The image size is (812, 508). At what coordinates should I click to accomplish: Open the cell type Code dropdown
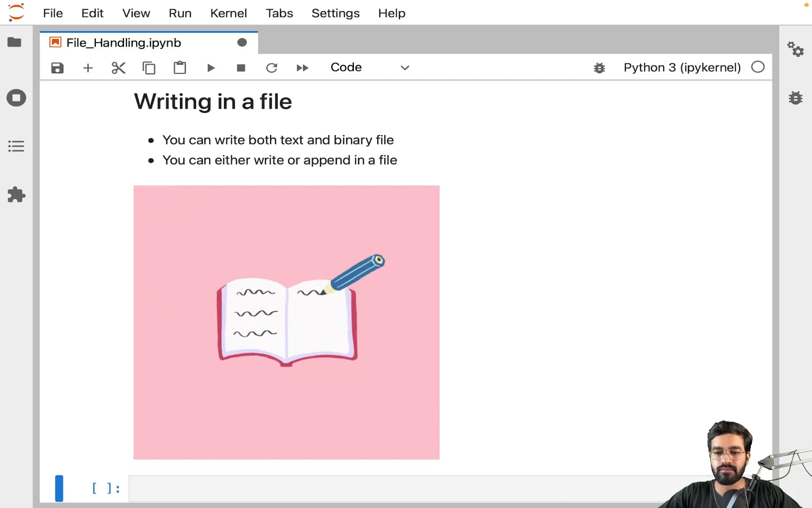click(x=370, y=67)
